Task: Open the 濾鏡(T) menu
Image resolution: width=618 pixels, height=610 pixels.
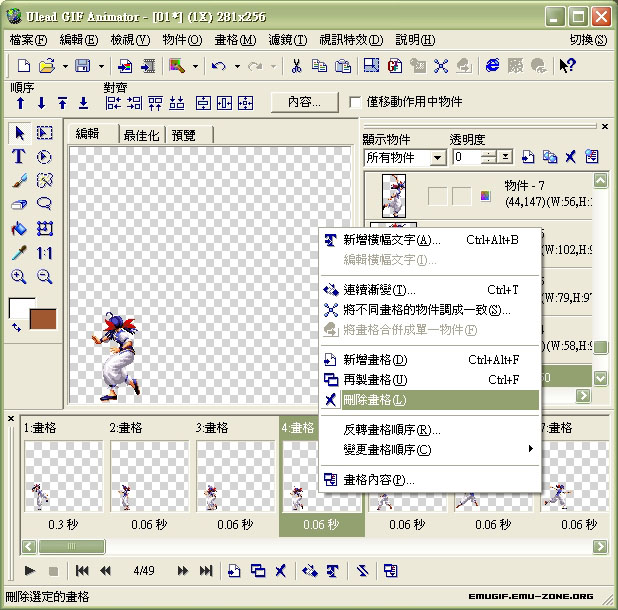Action: pyautogui.click(x=287, y=40)
